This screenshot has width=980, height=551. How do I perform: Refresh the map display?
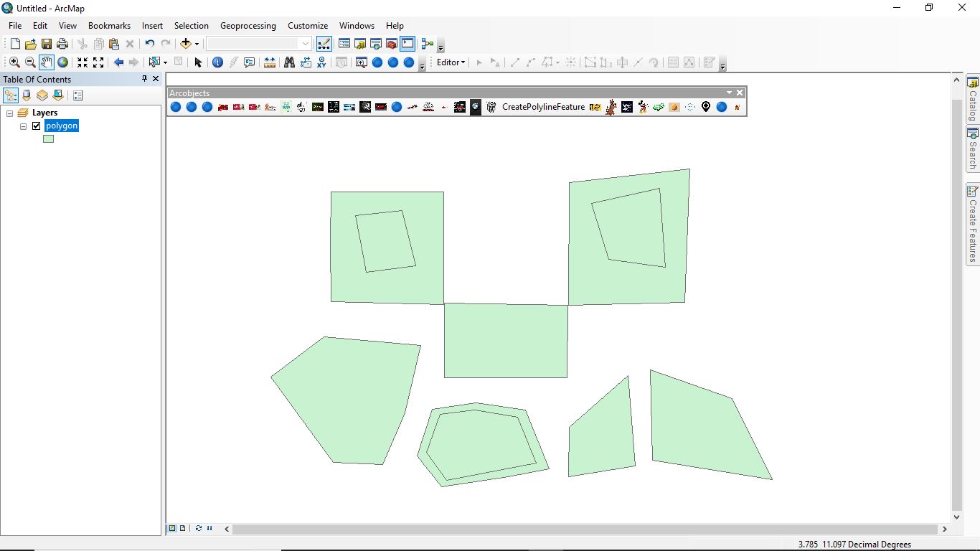coord(199,528)
